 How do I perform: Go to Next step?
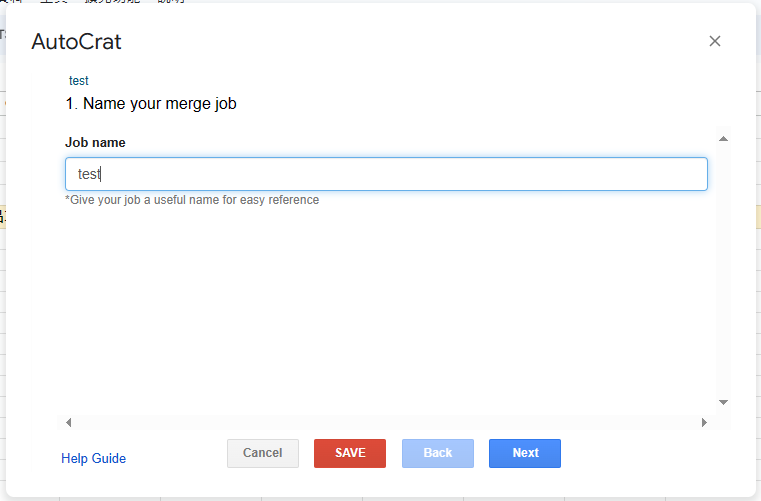(525, 453)
